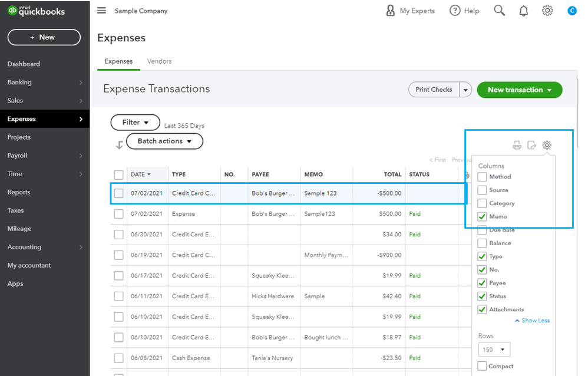Collapse the navigation with hamburger menu icon
Viewport: 588px width, 376px height.
click(101, 10)
